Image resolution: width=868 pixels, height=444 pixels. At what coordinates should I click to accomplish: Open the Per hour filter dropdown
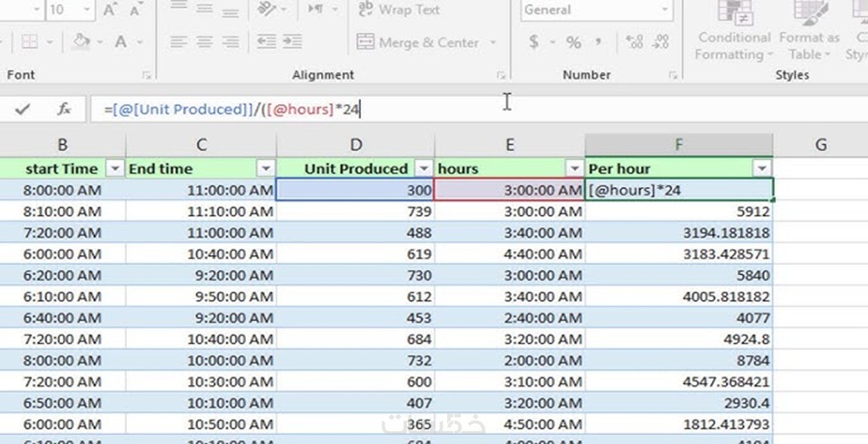coord(762,169)
